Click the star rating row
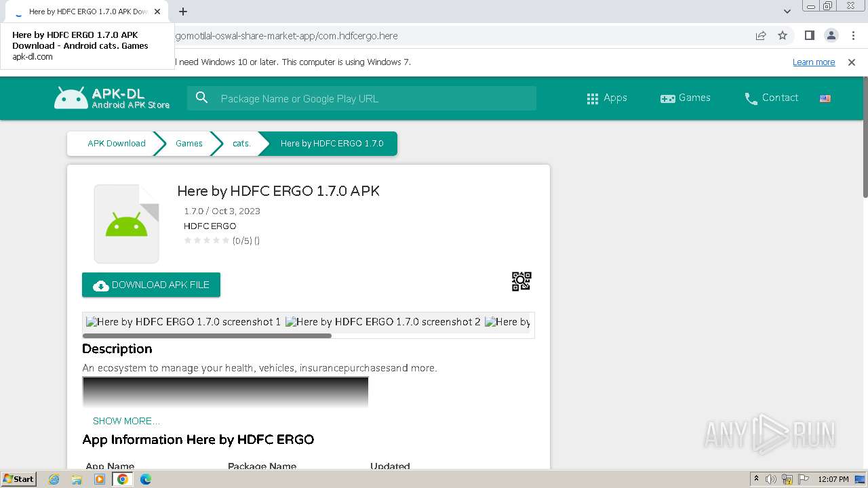 pyautogui.click(x=206, y=241)
